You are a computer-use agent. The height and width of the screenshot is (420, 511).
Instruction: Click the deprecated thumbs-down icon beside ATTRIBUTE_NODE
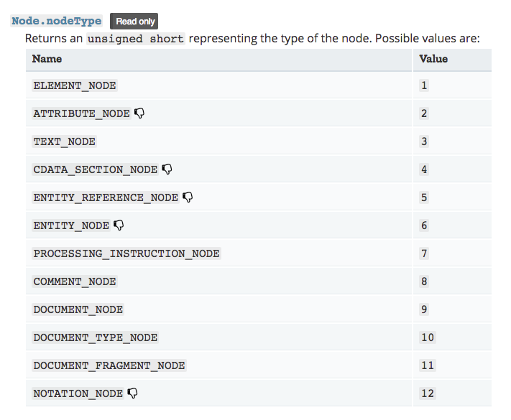(139, 113)
